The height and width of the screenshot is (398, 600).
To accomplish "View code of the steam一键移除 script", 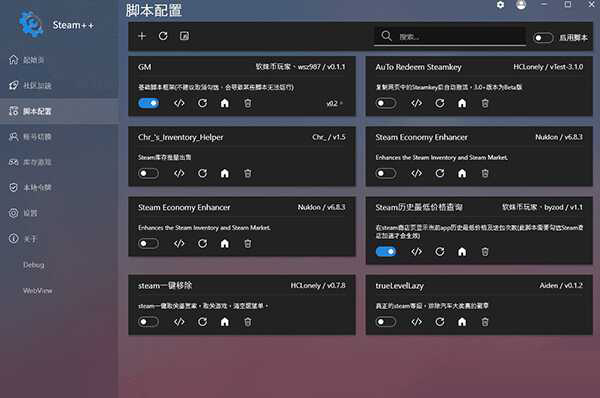I will (179, 322).
